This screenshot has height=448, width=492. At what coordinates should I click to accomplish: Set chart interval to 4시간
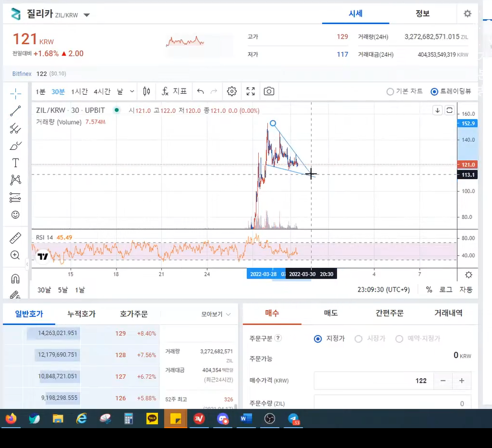point(102,91)
